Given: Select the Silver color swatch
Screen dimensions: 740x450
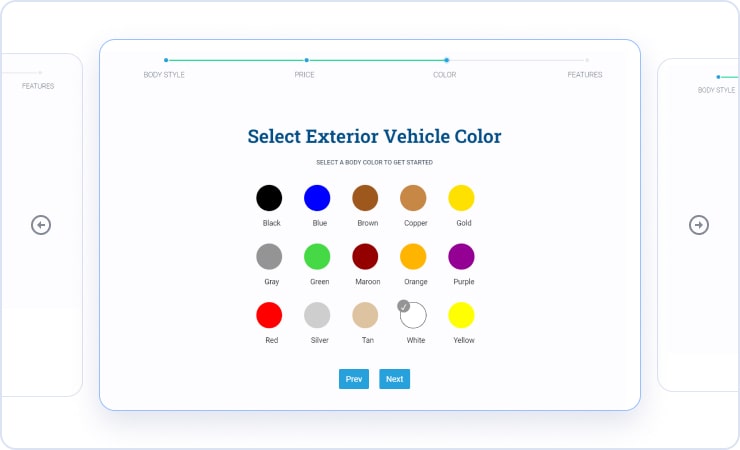Looking at the screenshot, I should [317, 315].
